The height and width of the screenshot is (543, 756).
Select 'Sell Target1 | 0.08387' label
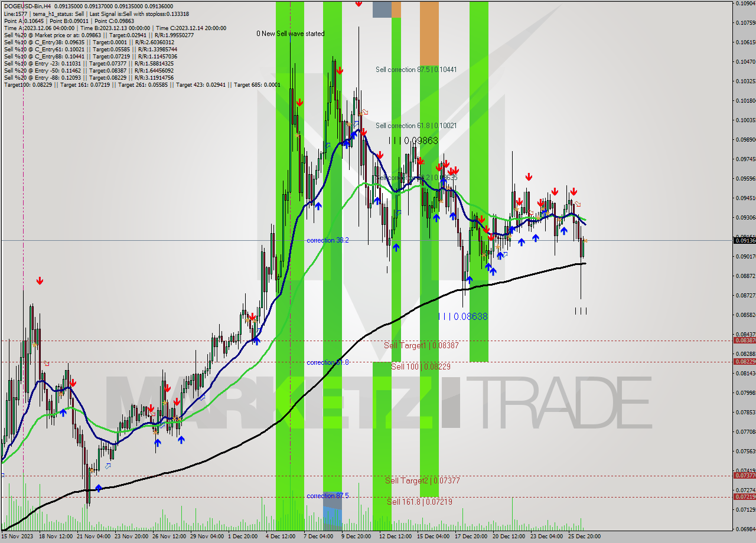[x=421, y=345]
